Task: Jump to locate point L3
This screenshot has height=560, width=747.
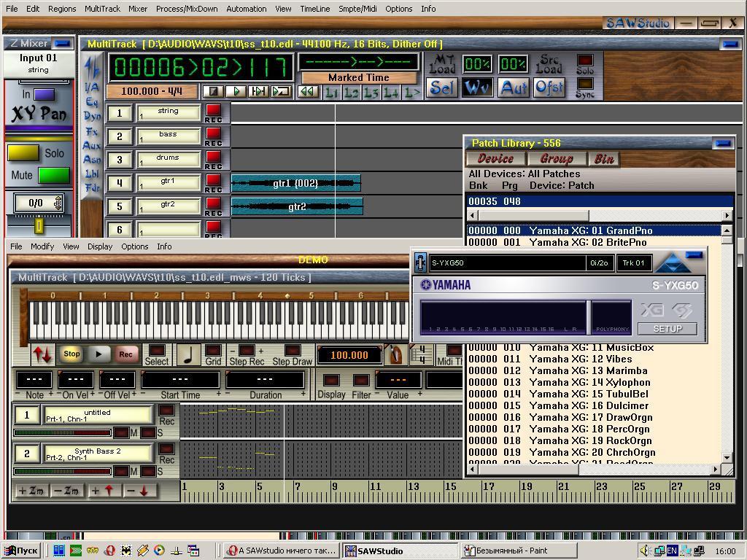Action: (x=371, y=92)
